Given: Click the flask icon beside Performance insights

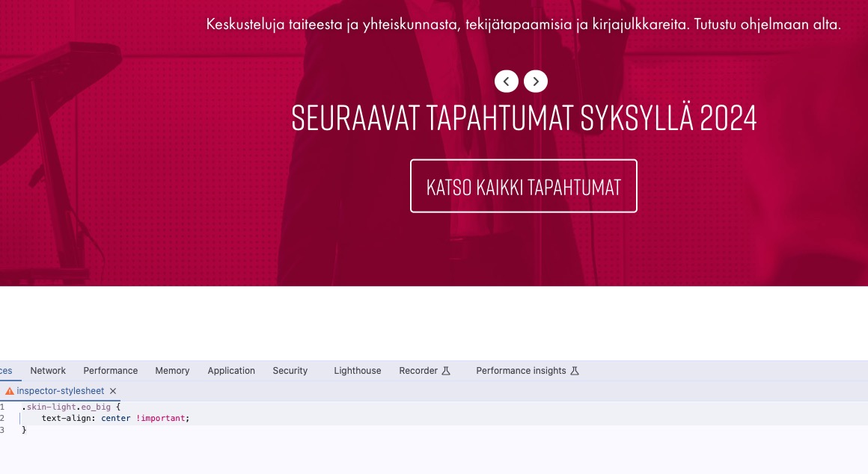Looking at the screenshot, I should [575, 371].
